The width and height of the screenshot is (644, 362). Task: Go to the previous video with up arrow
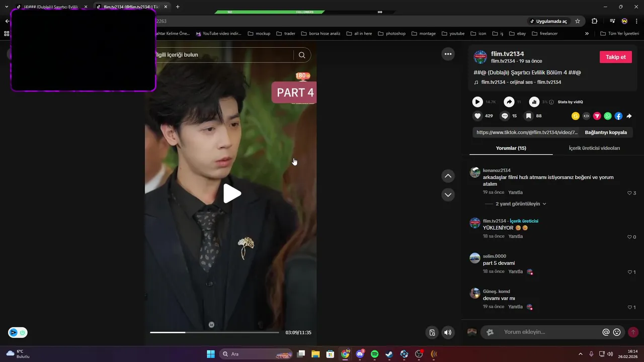(x=448, y=176)
